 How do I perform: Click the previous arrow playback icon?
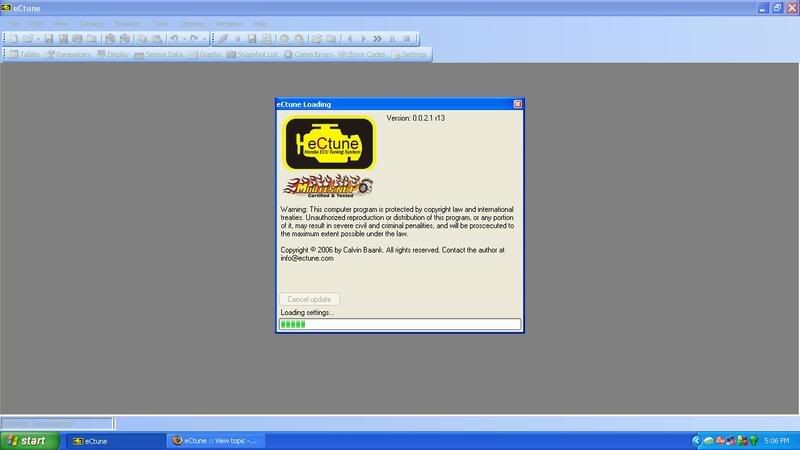click(x=349, y=39)
